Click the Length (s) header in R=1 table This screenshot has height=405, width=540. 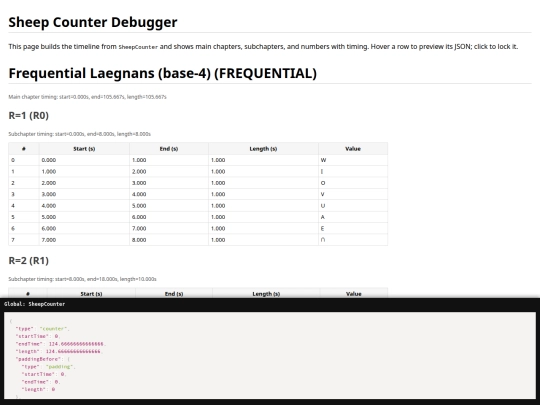263,149
